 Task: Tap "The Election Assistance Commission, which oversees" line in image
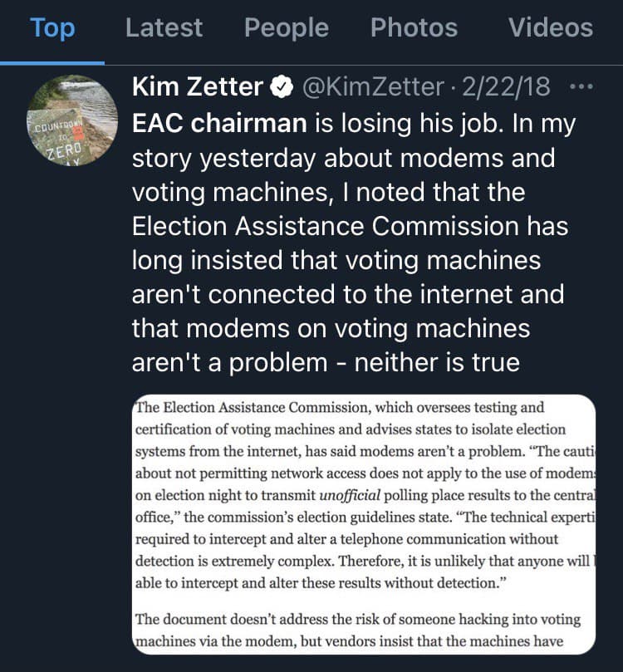pos(340,408)
